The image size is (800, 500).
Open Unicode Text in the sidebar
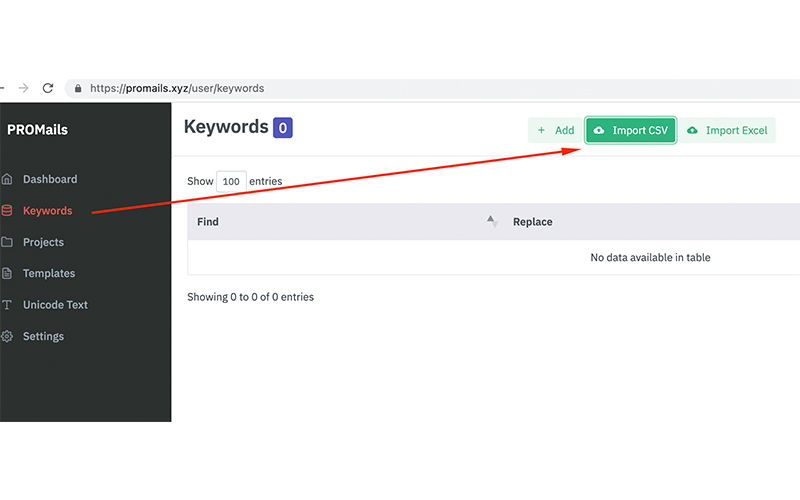pyautogui.click(x=55, y=305)
